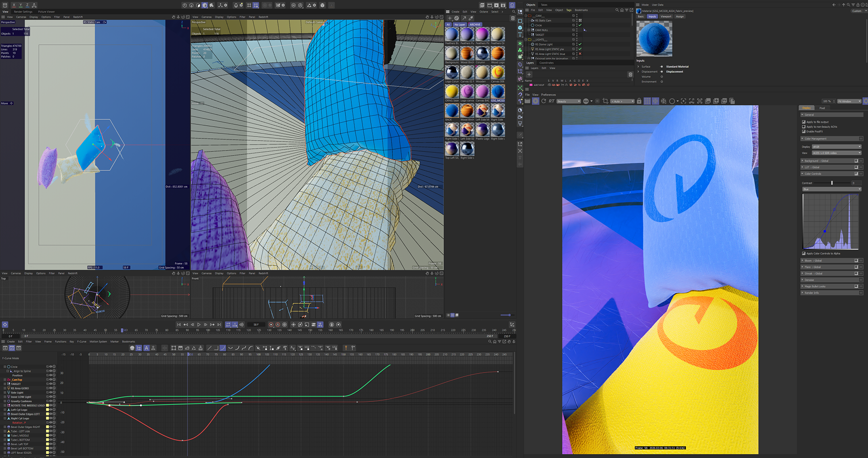Click the Basic button in material attributes
The image size is (868, 458).
[x=641, y=16]
